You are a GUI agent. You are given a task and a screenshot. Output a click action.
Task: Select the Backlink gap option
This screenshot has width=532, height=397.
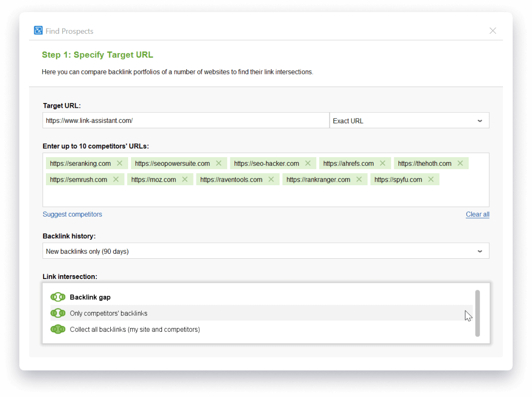click(261, 297)
